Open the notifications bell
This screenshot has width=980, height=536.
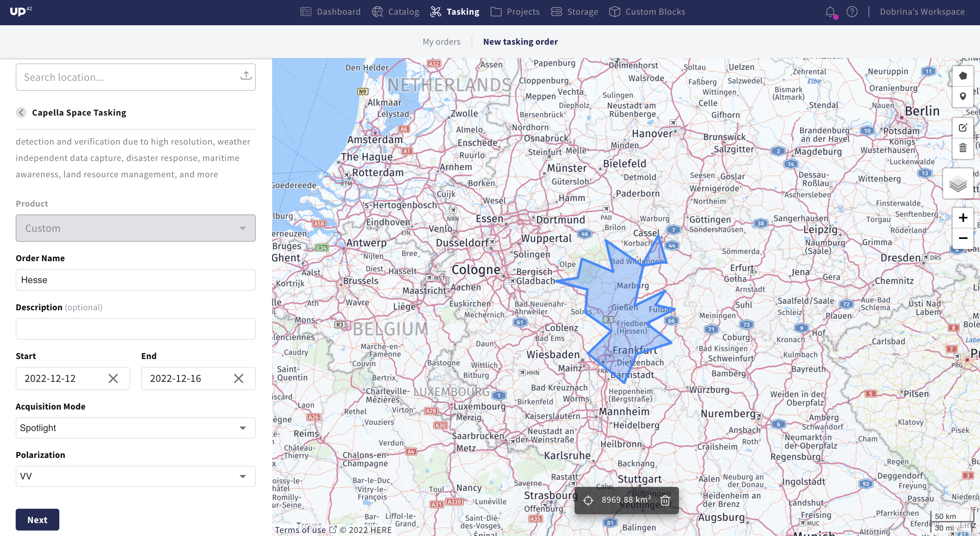tap(830, 12)
